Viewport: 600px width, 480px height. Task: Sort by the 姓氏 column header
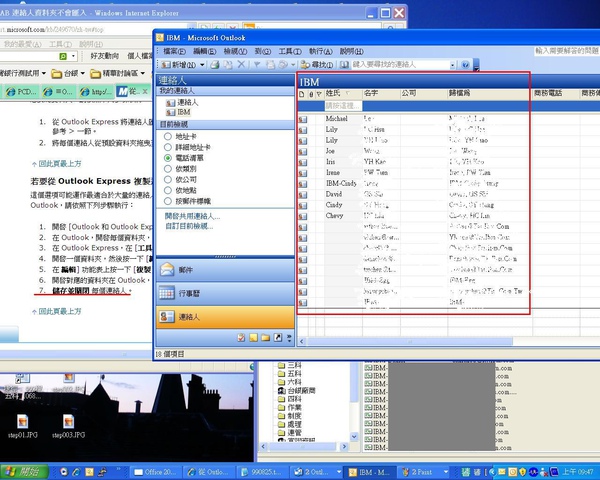(x=343, y=93)
